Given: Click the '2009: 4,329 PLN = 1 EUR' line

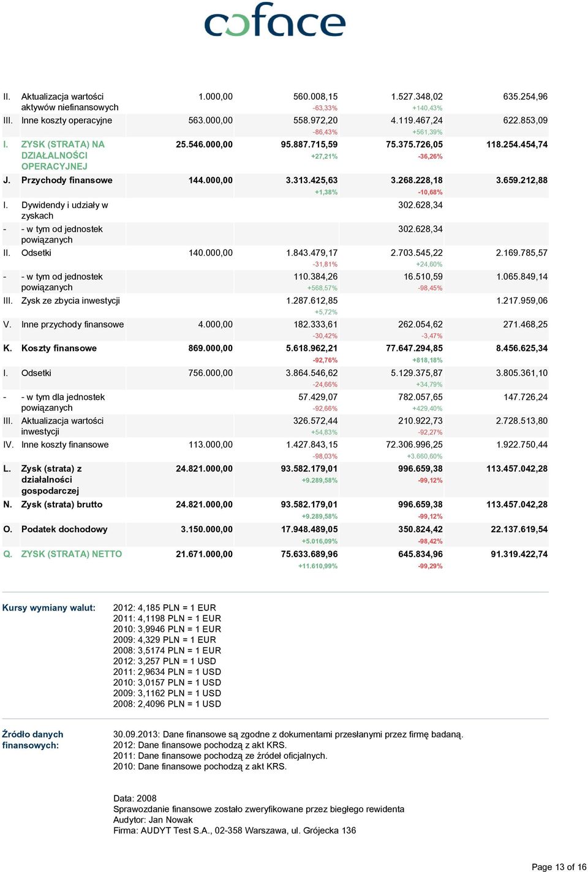Looking at the screenshot, I should (165, 640).
